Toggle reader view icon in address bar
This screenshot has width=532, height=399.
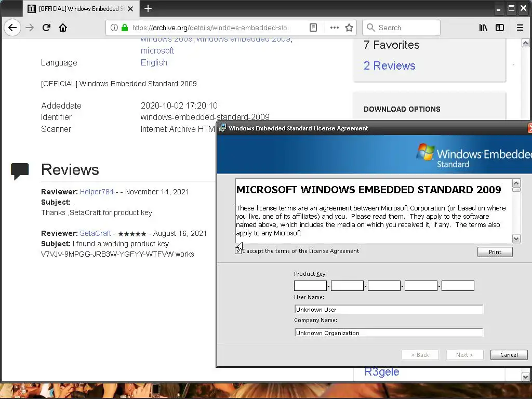[313, 28]
